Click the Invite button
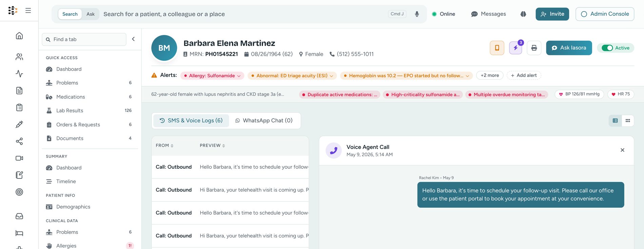 pyautogui.click(x=552, y=14)
